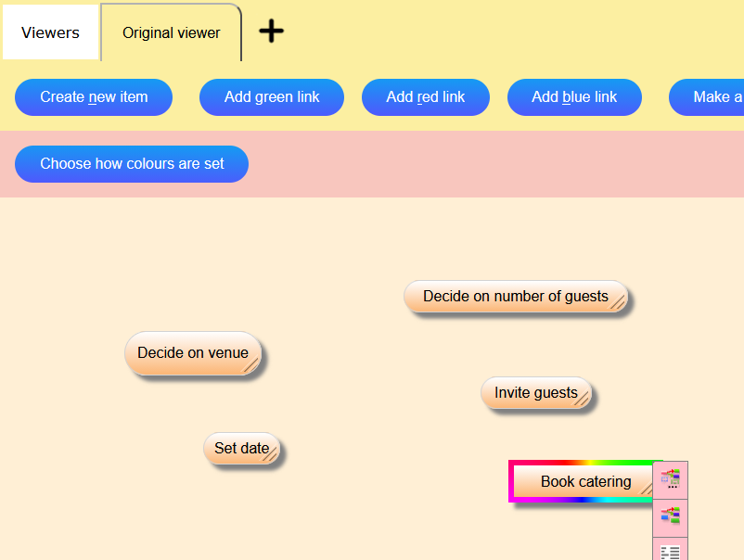Image resolution: width=744 pixels, height=560 pixels.
Task: Click the corner grip on Invite guests item
Action: tap(582, 400)
